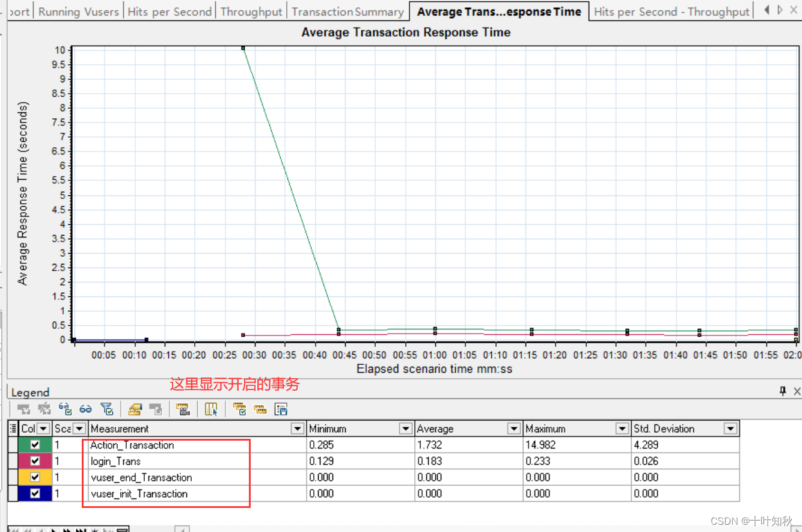The height and width of the screenshot is (532, 802).
Task: Close the Legend panel
Action: tap(796, 391)
